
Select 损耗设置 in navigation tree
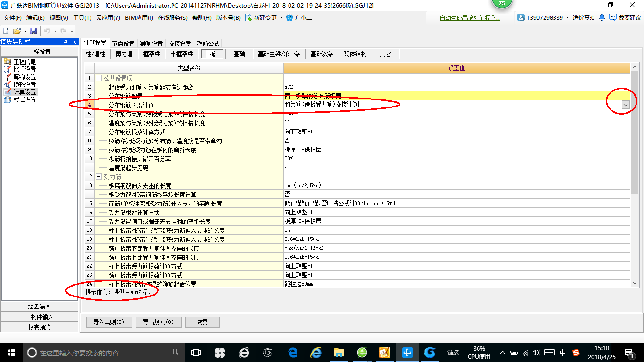pyautogui.click(x=25, y=84)
